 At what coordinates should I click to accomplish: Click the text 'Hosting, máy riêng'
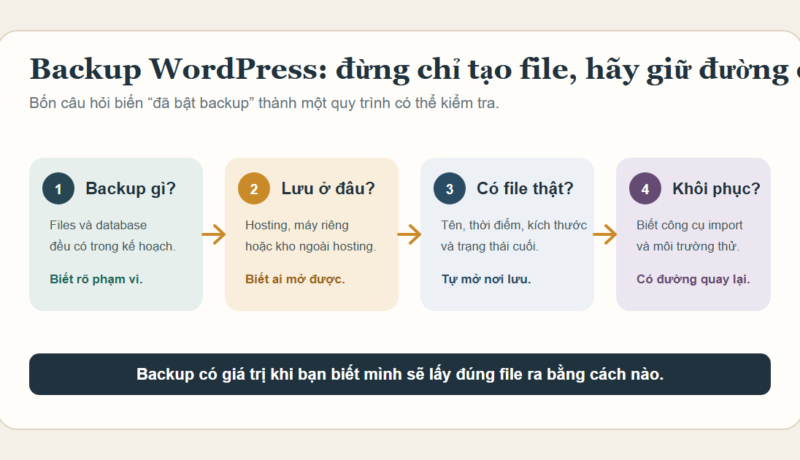coord(297,225)
